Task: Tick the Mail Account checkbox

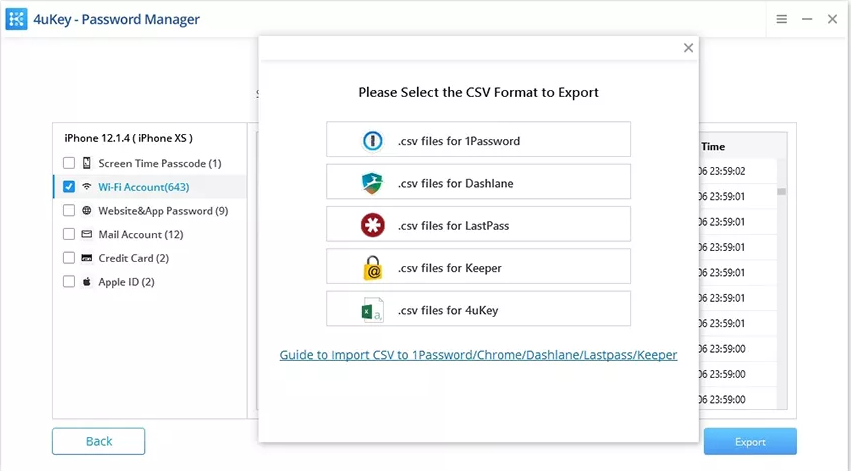Action: tap(69, 234)
